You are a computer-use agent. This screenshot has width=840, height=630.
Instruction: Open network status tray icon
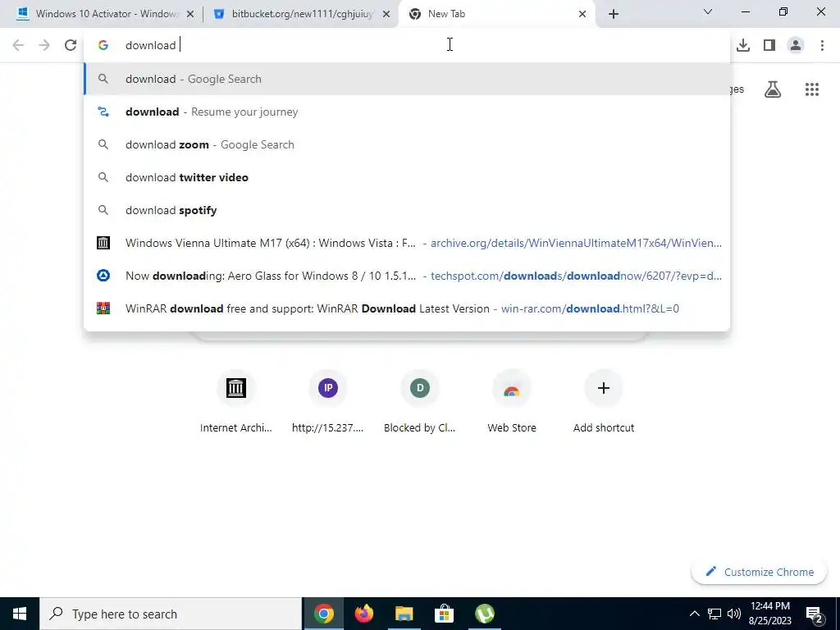714,614
